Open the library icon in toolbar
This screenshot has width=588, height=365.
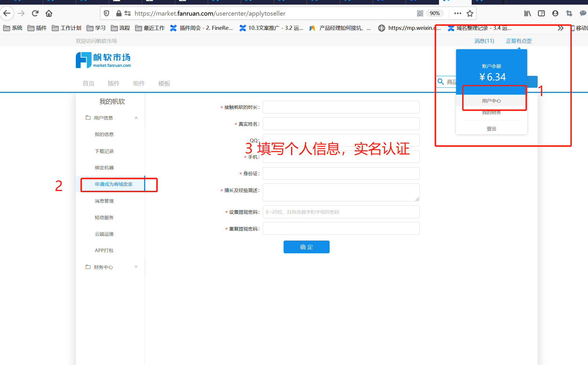528,13
